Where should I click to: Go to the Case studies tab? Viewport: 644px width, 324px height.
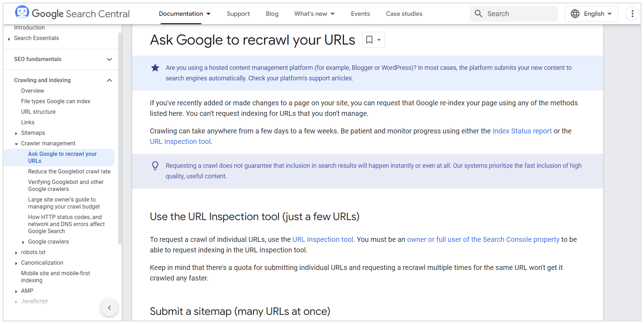click(x=404, y=14)
